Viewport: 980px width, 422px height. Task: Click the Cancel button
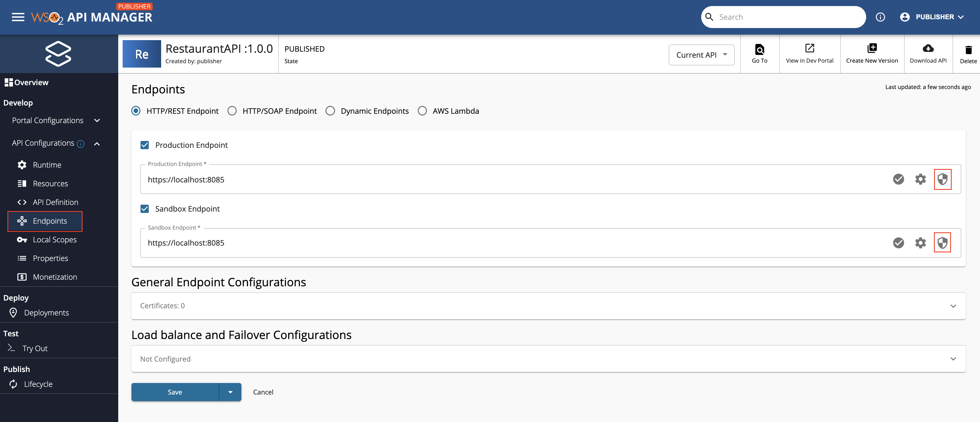[263, 392]
